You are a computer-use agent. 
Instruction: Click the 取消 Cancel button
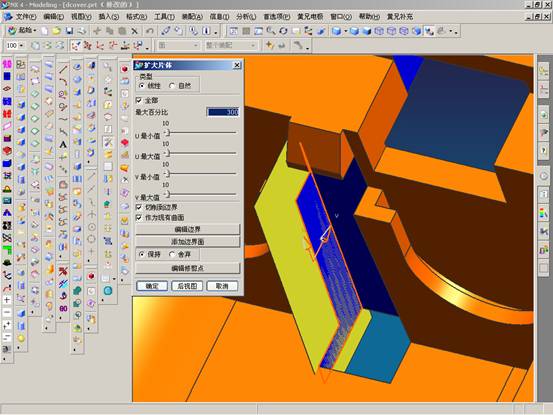pyautogui.click(x=222, y=286)
